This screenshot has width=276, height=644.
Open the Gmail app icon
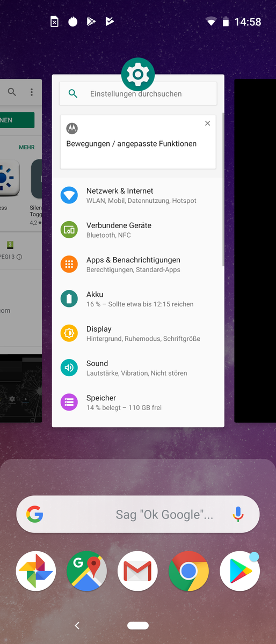[138, 571]
